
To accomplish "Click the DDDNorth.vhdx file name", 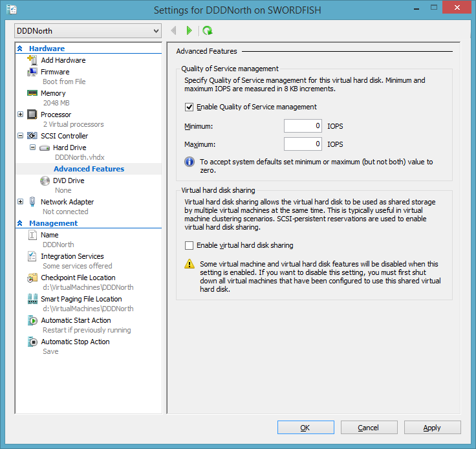I will pos(80,157).
